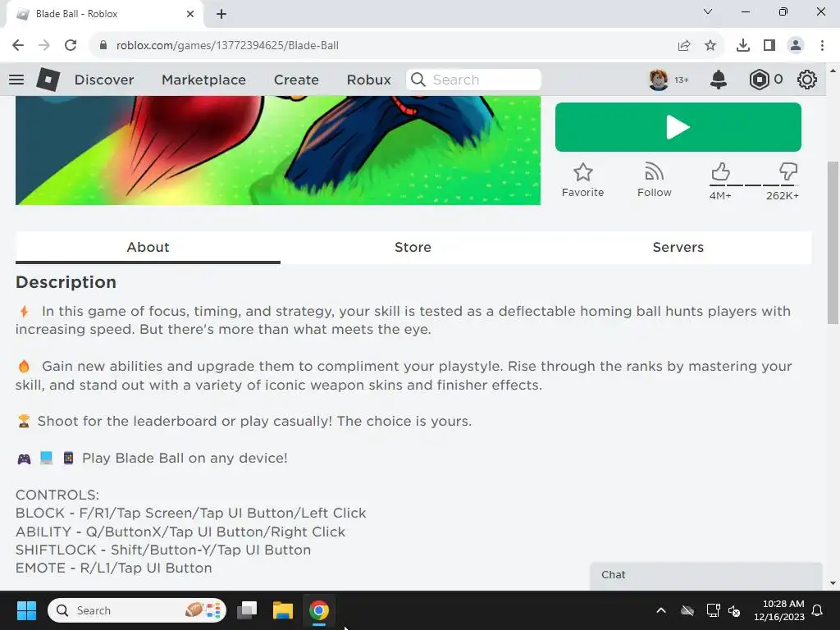Click the scrollbar down arrow

coord(833,583)
